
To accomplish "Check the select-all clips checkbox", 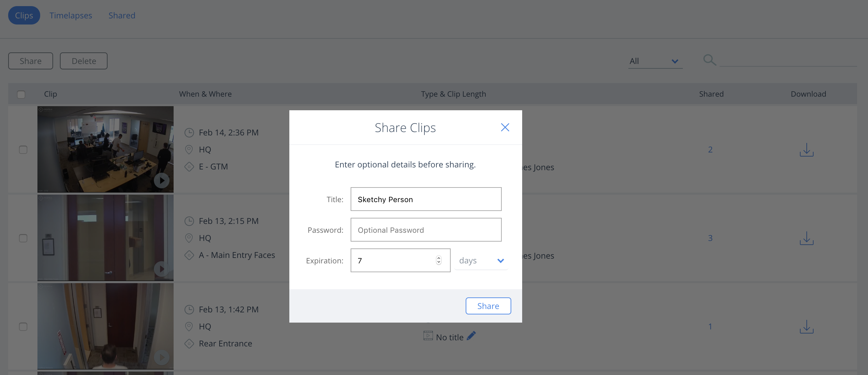I will [x=21, y=94].
